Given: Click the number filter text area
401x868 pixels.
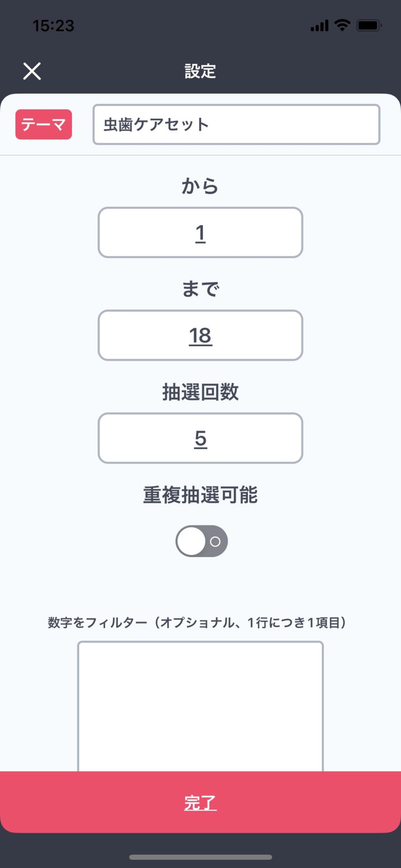Looking at the screenshot, I should point(200,705).
